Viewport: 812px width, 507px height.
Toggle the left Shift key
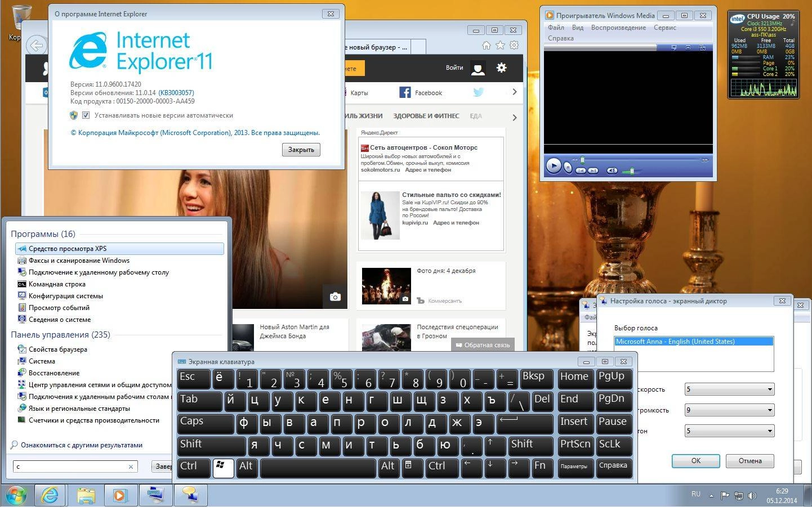(x=211, y=446)
